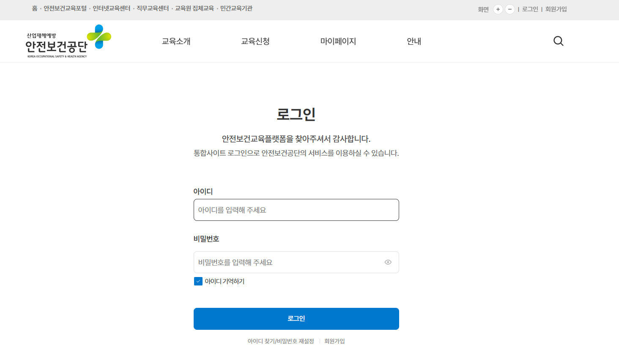Click the minus icon to shrink 화면
The height and width of the screenshot is (364, 619).
(x=509, y=9)
